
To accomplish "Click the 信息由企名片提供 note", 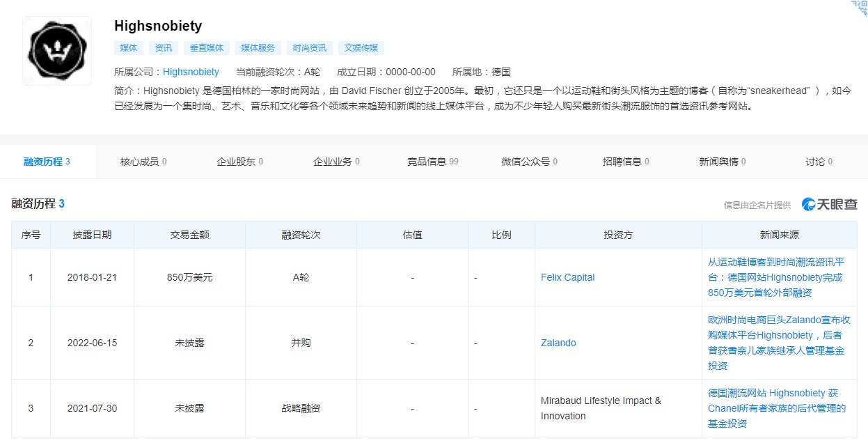I will [x=757, y=205].
